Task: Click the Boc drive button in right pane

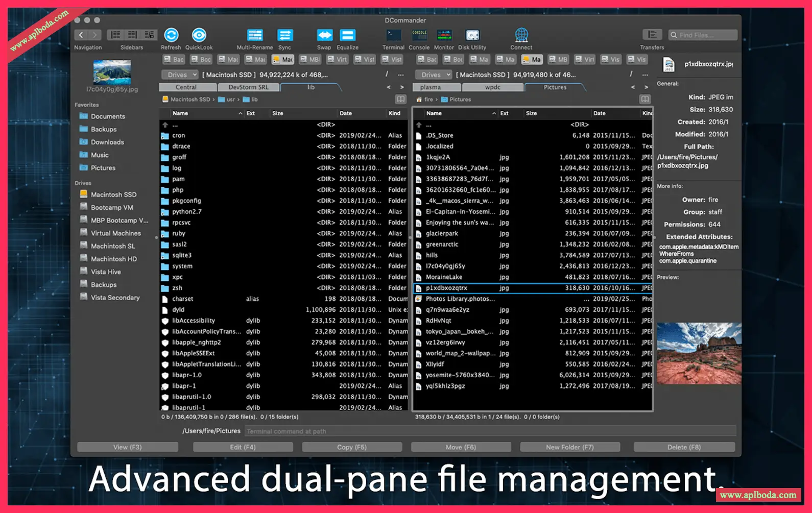Action: (453, 60)
